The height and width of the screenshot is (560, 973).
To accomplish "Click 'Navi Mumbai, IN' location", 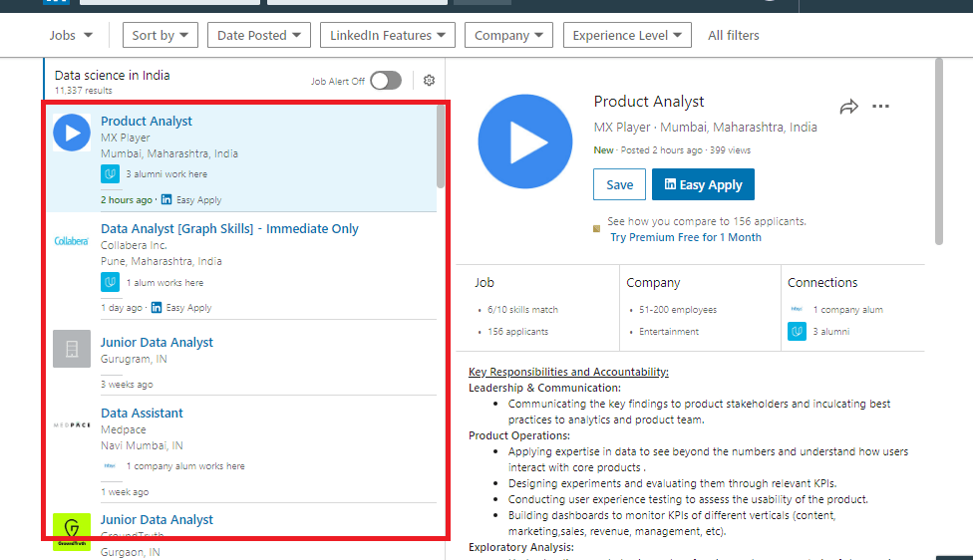I will point(142,445).
